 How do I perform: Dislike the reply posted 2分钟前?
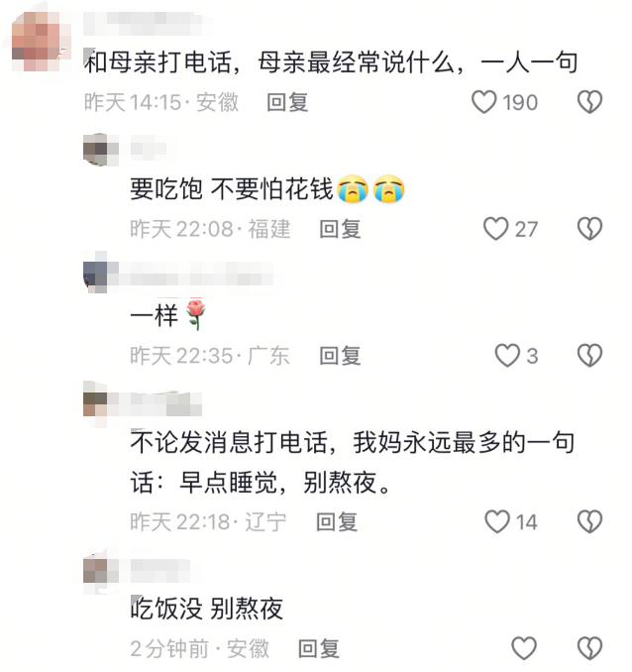tap(590, 648)
